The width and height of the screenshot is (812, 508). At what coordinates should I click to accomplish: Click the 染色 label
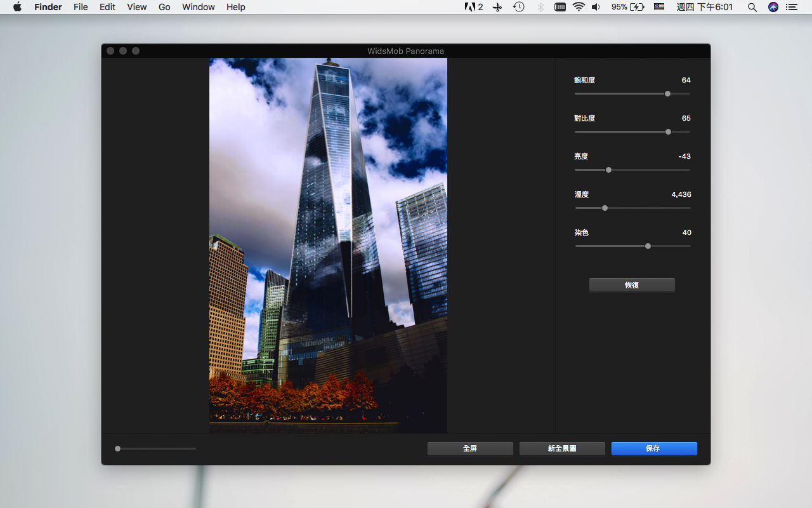tap(582, 232)
